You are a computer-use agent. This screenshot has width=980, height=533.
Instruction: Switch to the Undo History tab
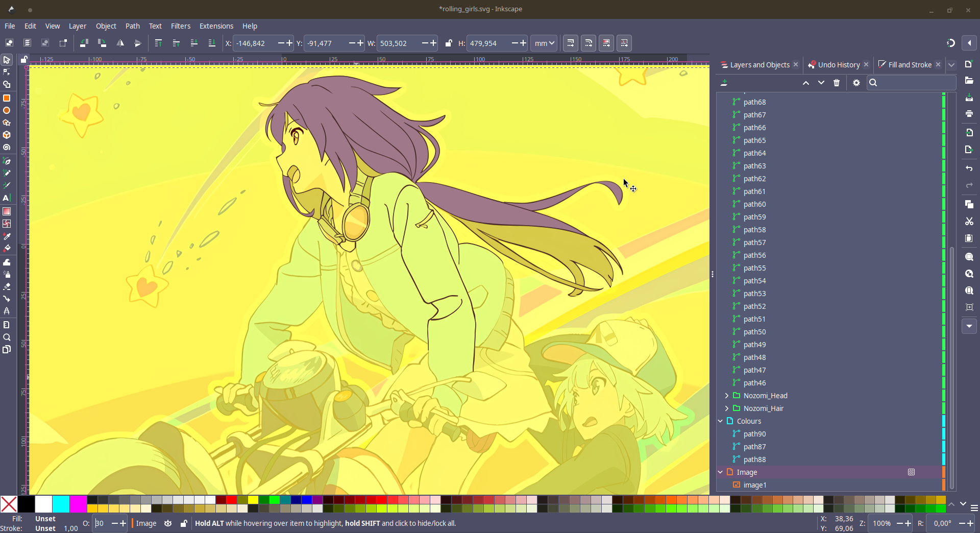[x=838, y=65]
